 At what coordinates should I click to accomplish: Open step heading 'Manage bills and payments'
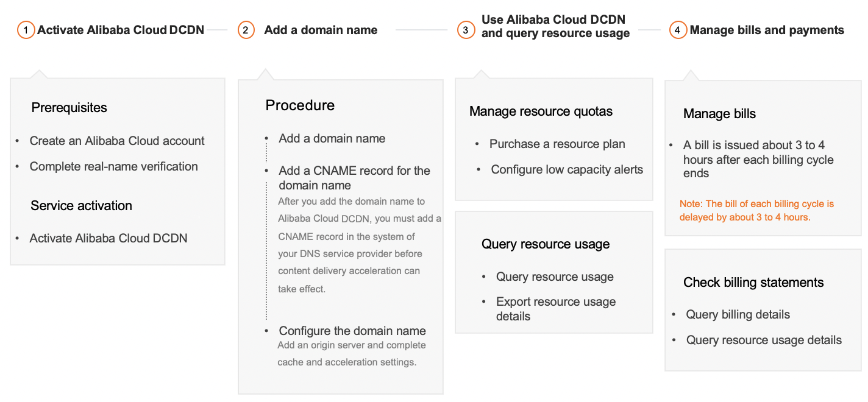pyautogui.click(x=767, y=30)
